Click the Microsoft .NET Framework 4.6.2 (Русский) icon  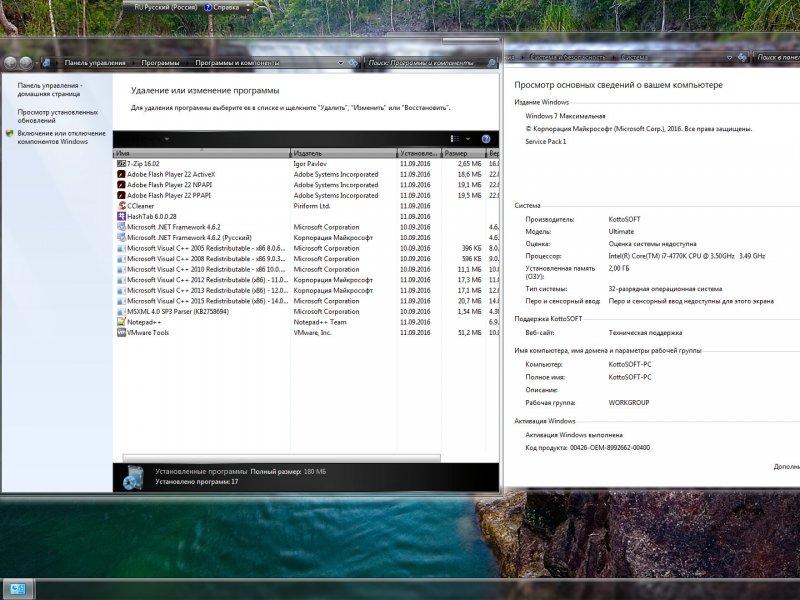coord(121,238)
